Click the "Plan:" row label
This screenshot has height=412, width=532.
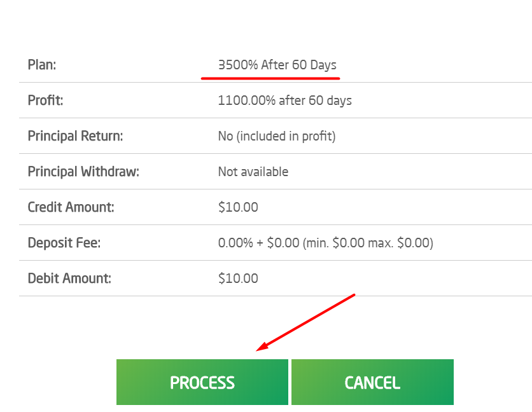pos(42,65)
